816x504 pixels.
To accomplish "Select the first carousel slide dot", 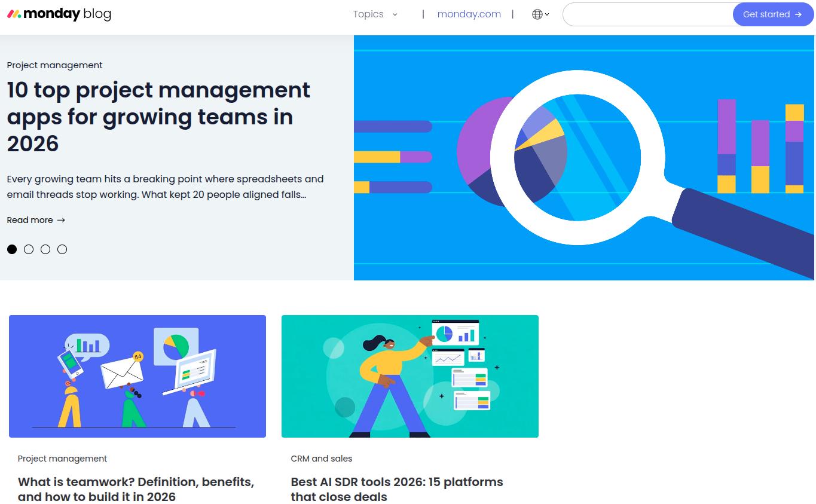I will tap(12, 249).
